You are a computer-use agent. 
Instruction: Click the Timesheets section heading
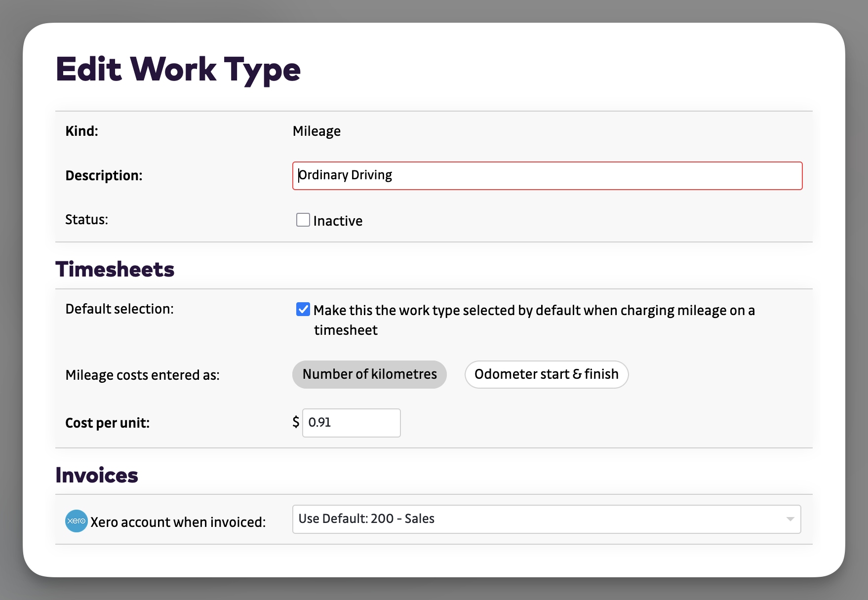point(115,269)
